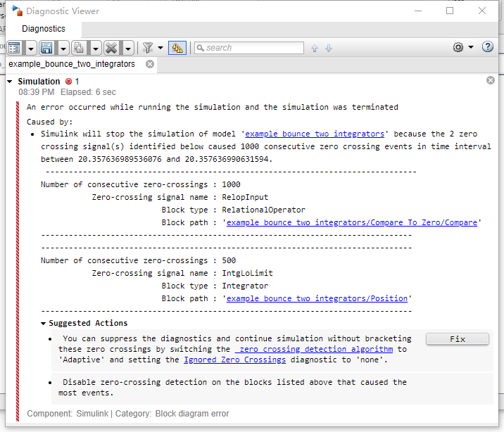Screen dimensions: 504x432
Task: Collapse the Suggested Actions section
Action: (x=44, y=324)
